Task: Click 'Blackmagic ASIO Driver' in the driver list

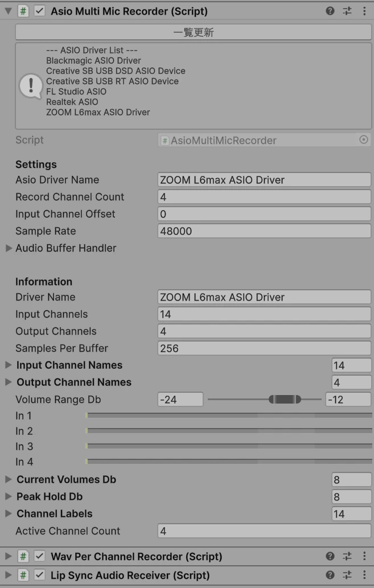Action: (x=93, y=60)
